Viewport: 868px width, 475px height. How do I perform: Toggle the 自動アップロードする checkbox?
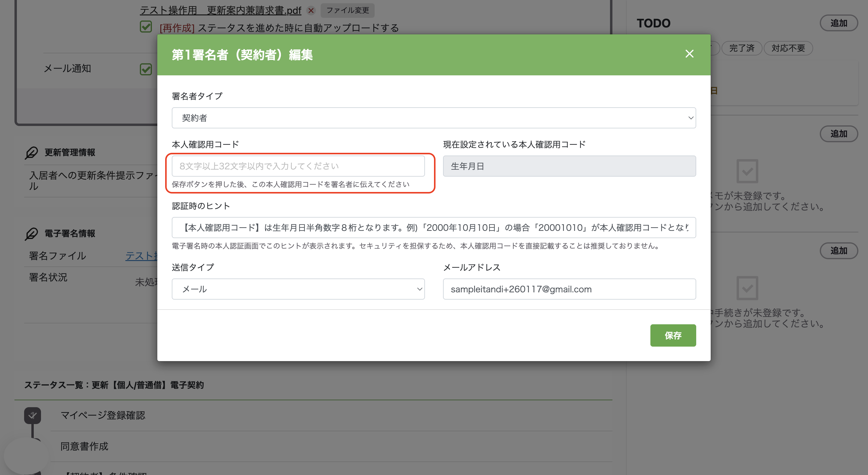[x=146, y=27]
